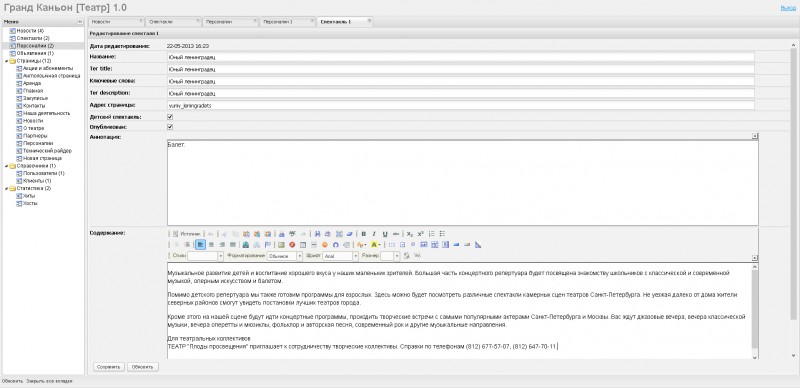Open the Источник (source) view of the editor

coord(186,234)
